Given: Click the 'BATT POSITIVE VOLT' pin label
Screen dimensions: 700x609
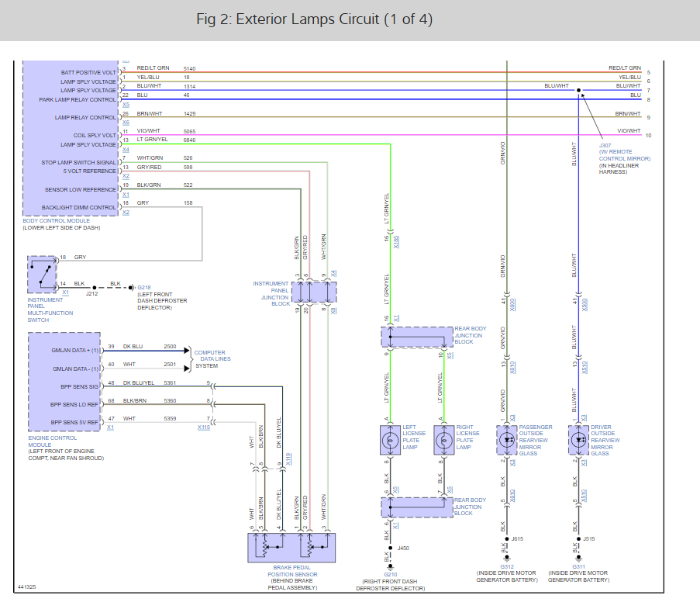Looking at the screenshot, I should point(88,72).
